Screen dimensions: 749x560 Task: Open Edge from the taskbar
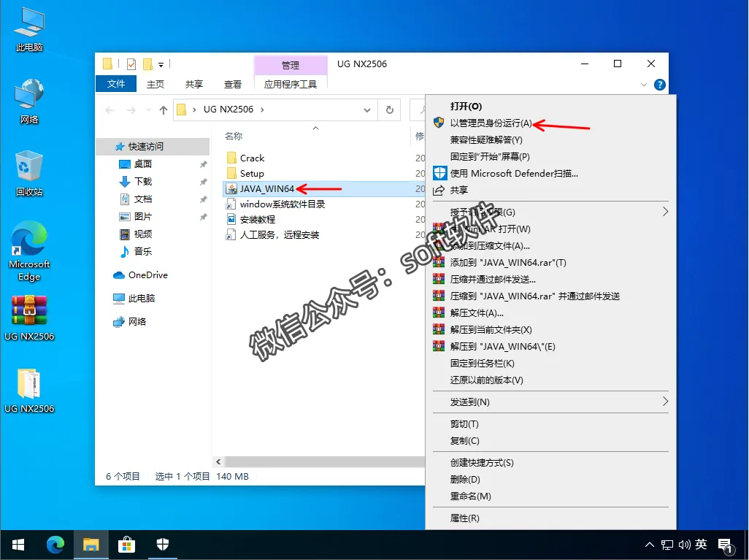pyautogui.click(x=55, y=545)
